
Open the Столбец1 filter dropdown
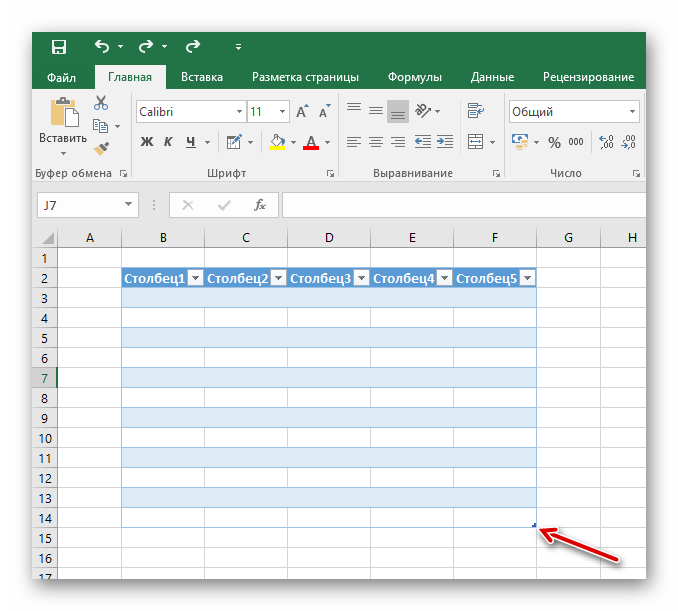click(x=196, y=278)
